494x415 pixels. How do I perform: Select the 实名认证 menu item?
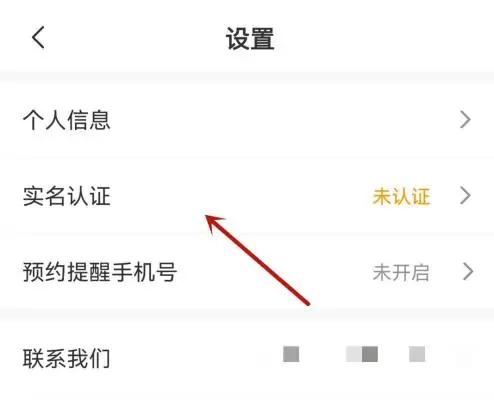tap(247, 196)
